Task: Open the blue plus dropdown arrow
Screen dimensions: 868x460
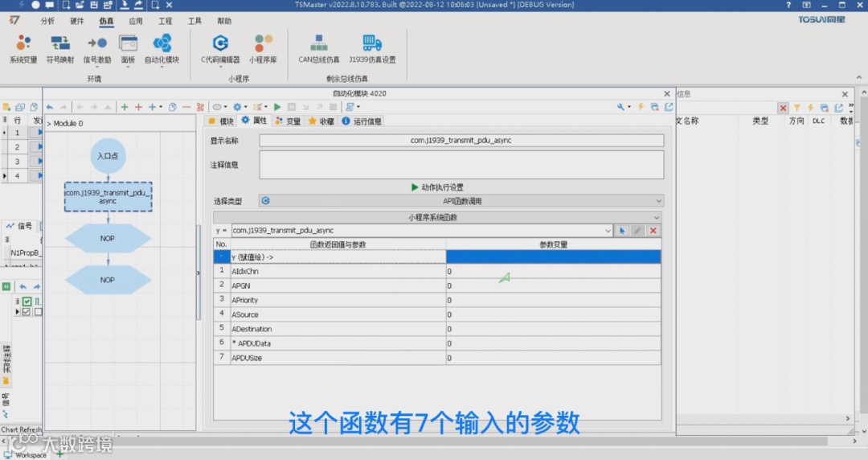Action: tap(161, 107)
